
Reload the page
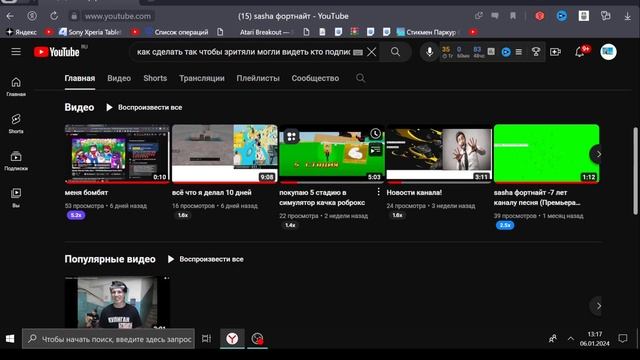tap(54, 16)
